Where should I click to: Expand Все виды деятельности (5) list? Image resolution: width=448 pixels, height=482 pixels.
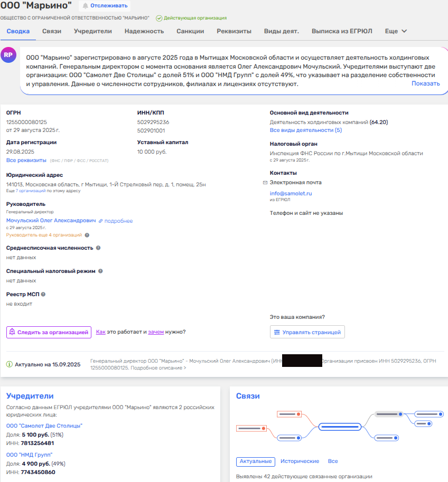pos(305,130)
